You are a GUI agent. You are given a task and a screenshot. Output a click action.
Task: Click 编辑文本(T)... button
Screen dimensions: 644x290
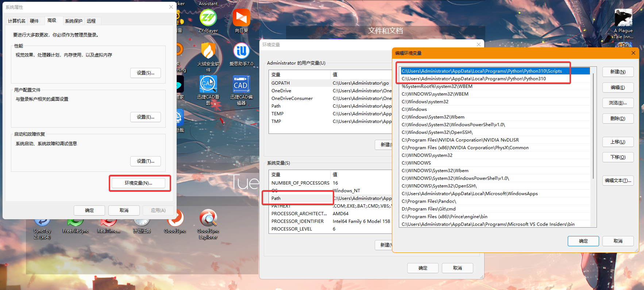618,181
